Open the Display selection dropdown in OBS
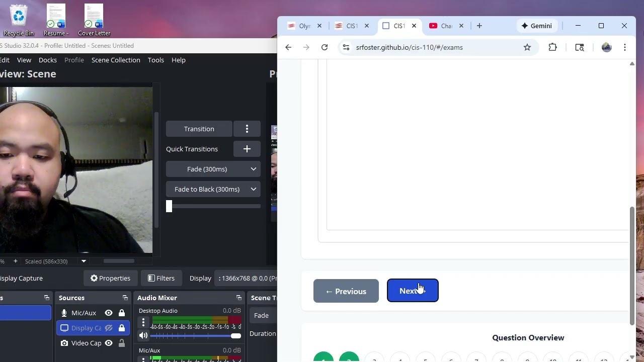The height and width of the screenshot is (362, 644). coord(247,278)
